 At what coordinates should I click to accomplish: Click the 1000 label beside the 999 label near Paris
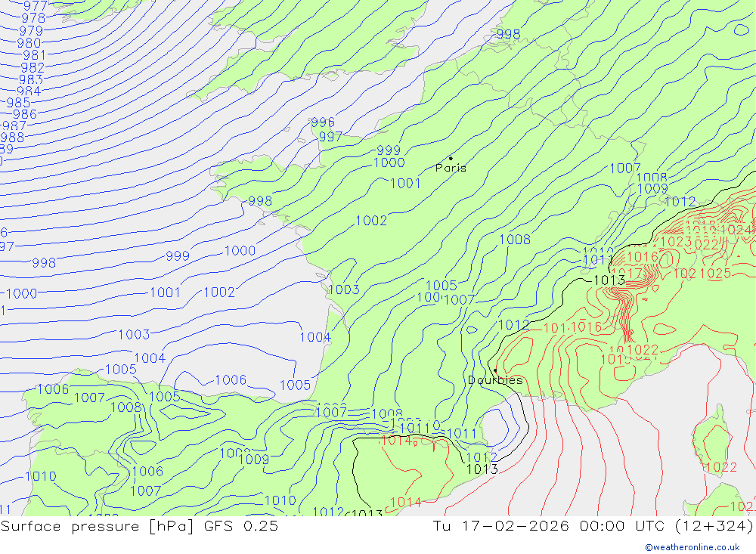389,162
